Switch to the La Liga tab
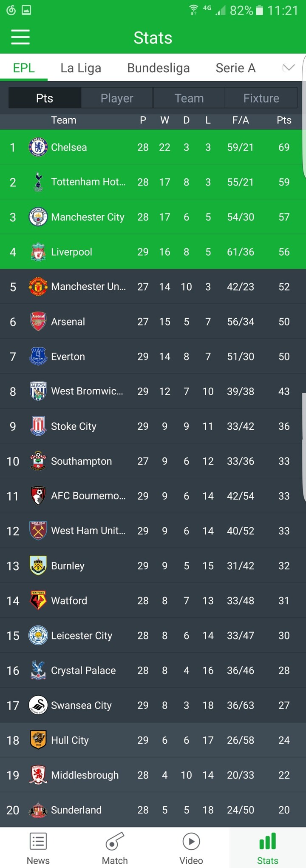 [81, 68]
